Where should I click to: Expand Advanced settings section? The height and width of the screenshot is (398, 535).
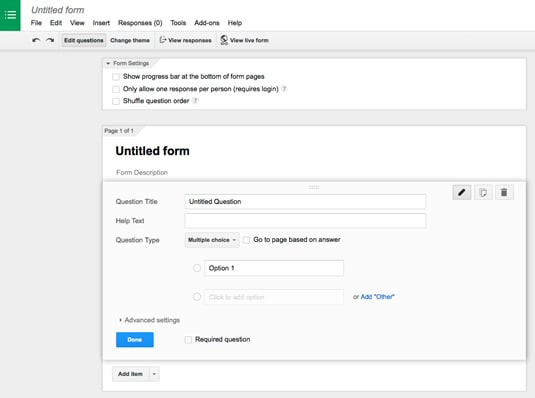pyautogui.click(x=149, y=320)
